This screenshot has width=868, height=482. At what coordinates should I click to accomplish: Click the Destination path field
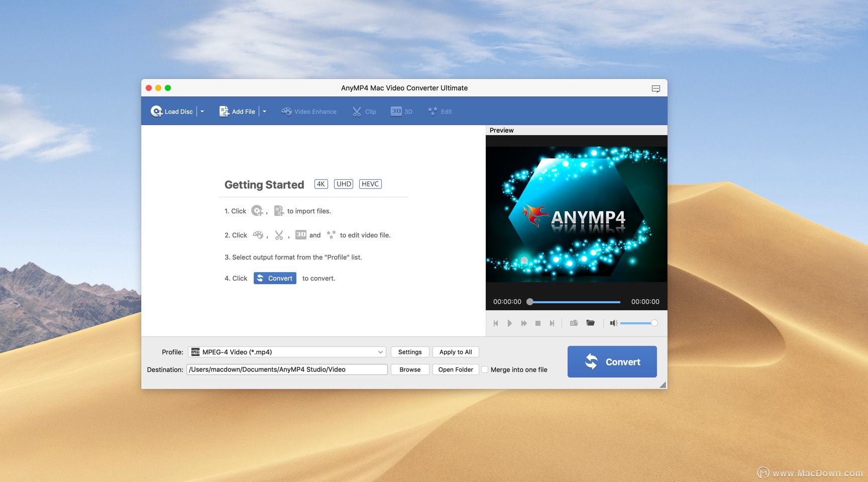(287, 370)
